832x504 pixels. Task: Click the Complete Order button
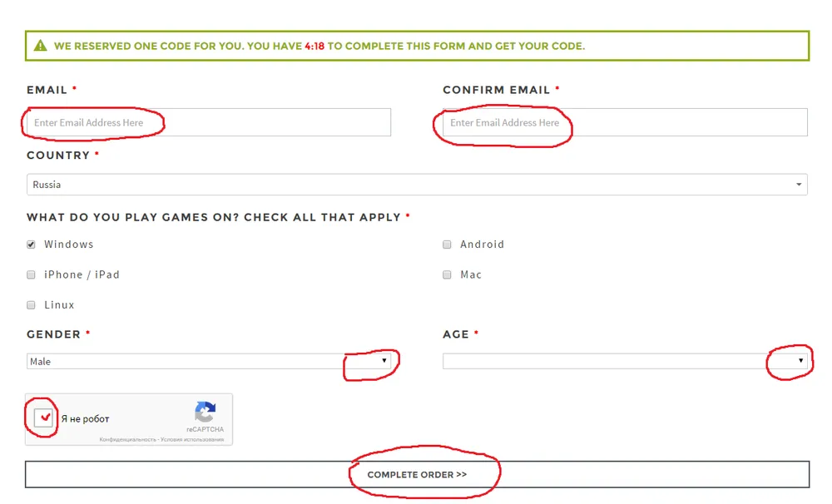(x=417, y=474)
